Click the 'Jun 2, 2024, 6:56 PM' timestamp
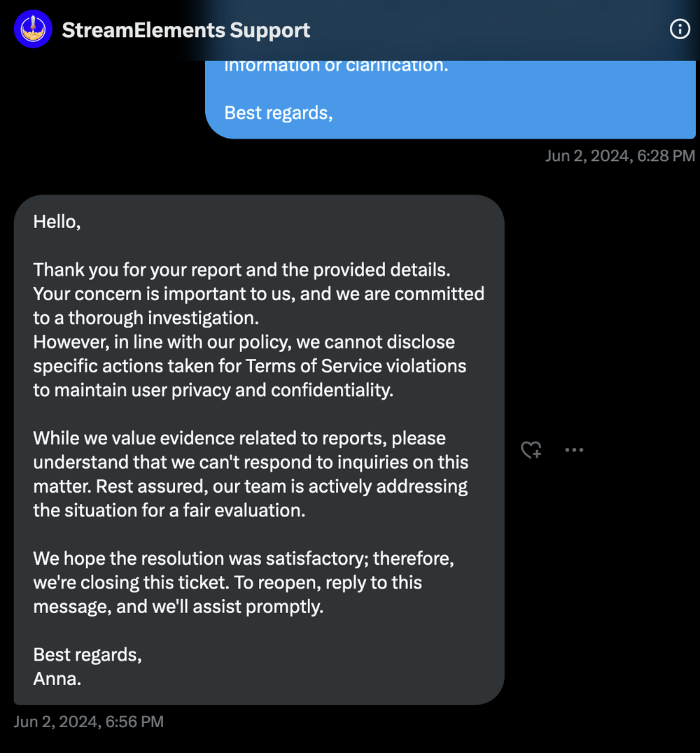This screenshot has height=753, width=700. click(x=88, y=722)
